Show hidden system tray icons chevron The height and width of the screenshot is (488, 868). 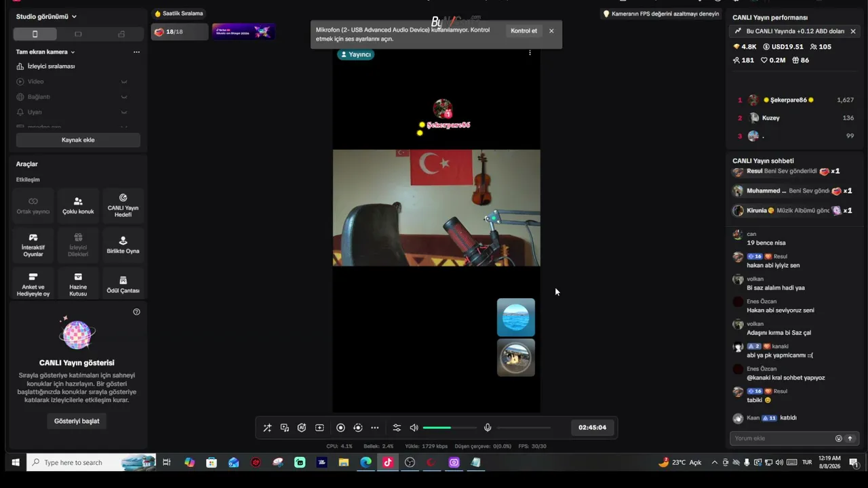pos(714,462)
